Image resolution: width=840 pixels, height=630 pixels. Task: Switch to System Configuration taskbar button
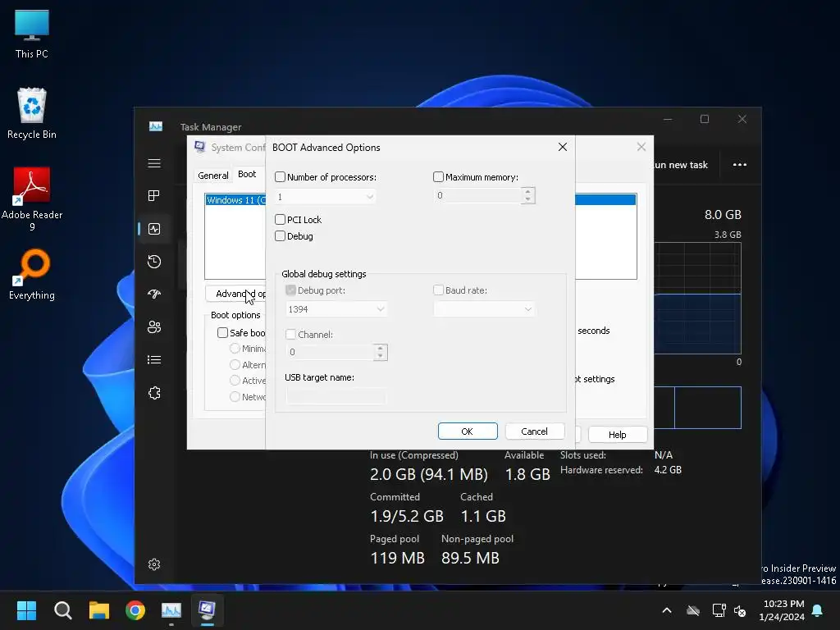tap(208, 610)
